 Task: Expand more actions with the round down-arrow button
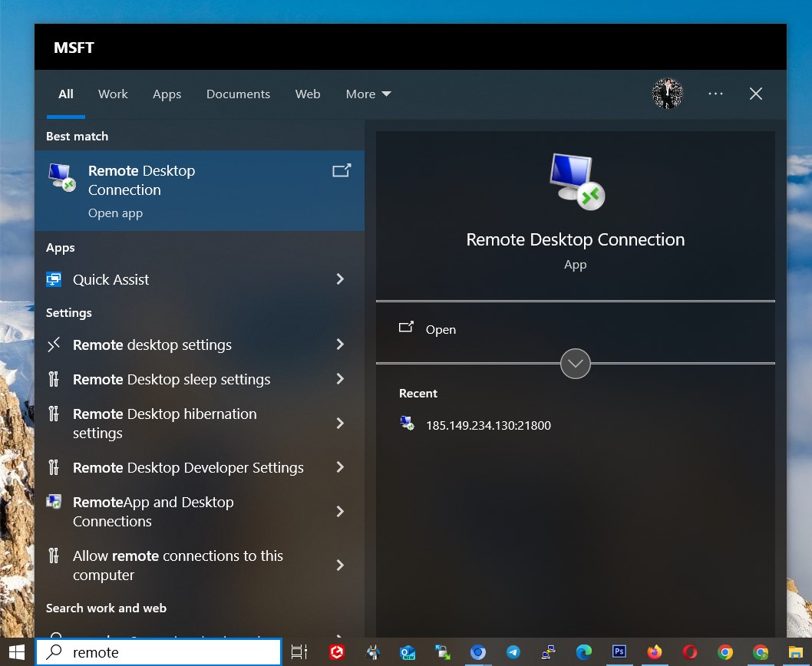click(576, 364)
